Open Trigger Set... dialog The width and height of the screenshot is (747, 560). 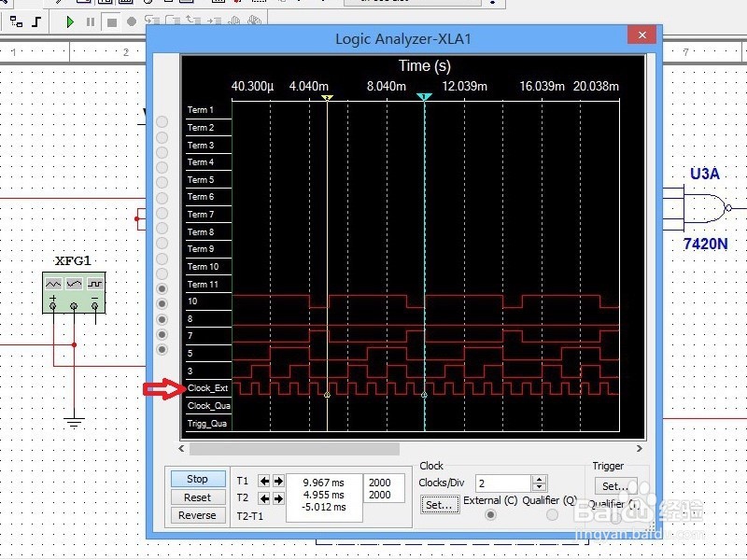pos(615,486)
